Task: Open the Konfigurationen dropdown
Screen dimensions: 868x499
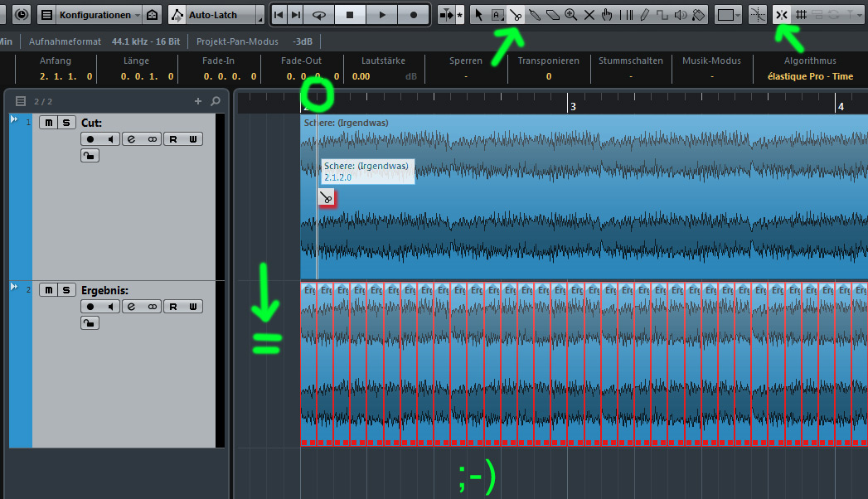Action: pos(99,15)
